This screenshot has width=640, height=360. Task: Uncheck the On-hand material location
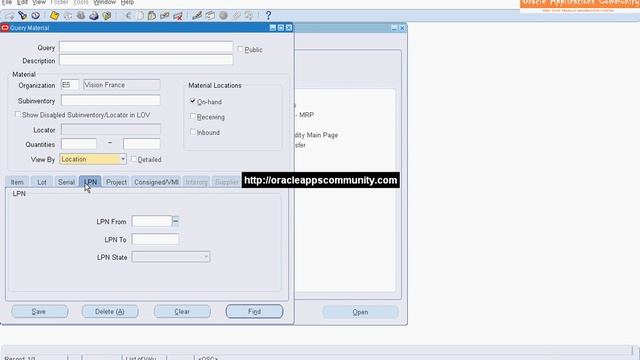[193, 101]
